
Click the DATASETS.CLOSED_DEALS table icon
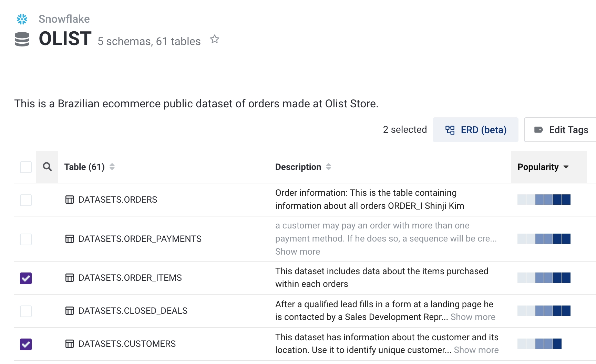tap(70, 311)
